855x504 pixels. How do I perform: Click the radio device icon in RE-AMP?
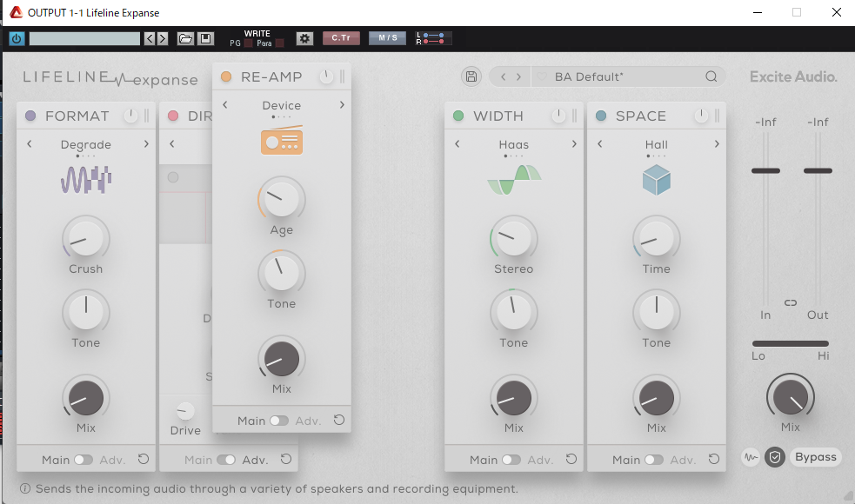point(281,141)
